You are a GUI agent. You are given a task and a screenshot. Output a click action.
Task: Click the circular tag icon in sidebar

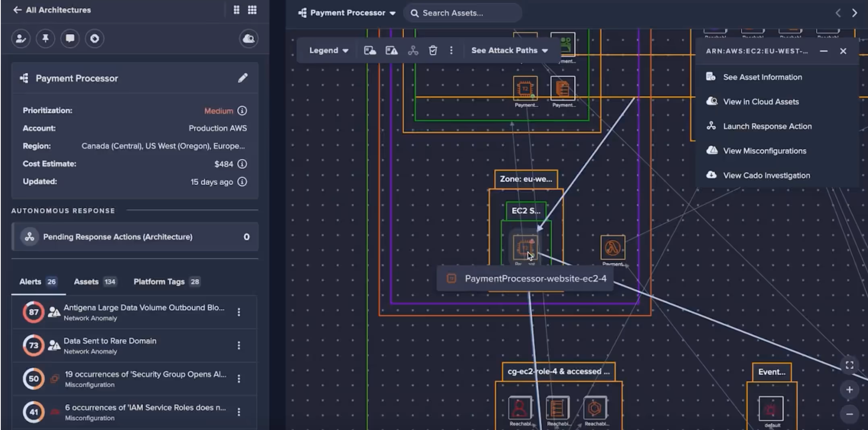[95, 39]
